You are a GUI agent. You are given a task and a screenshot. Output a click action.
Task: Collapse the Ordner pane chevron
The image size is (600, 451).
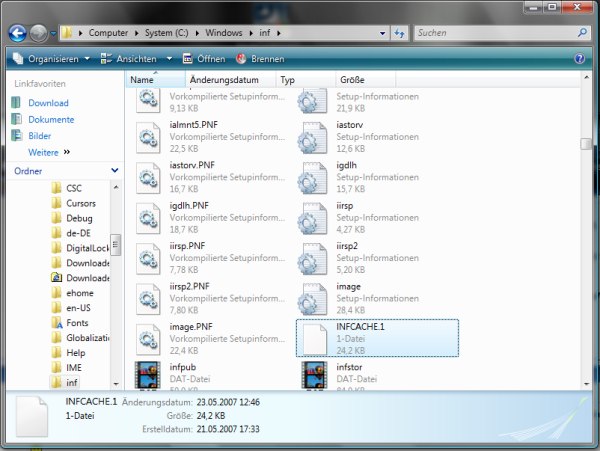pyautogui.click(x=114, y=171)
